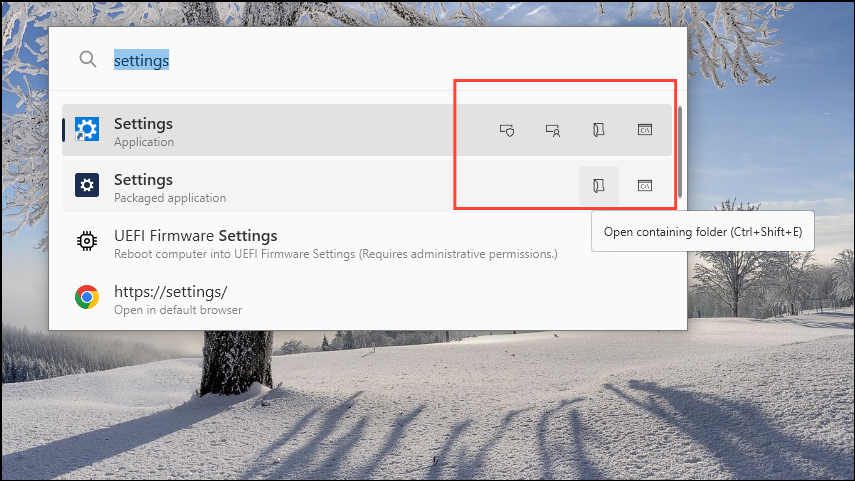This screenshot has width=855, height=481.
Task: Click the dark gear Packaged Settings icon
Action: coord(87,185)
